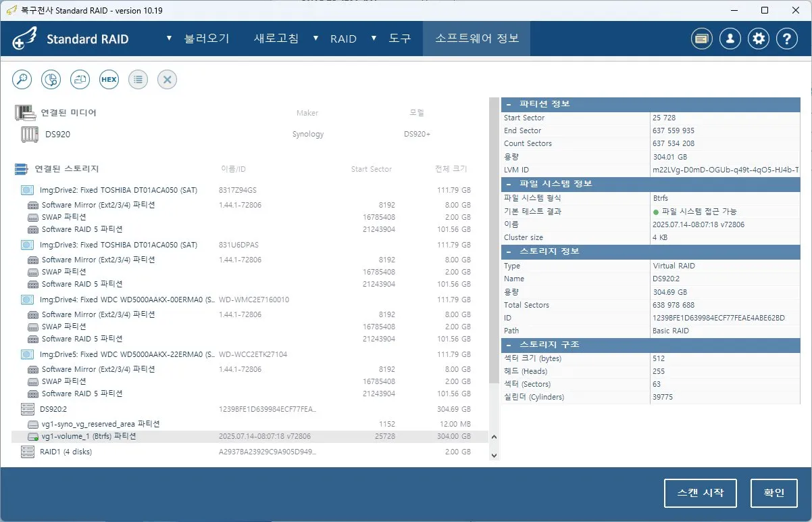This screenshot has width=812, height=522.
Task: Click the Start Sector column header
Action: point(372,169)
